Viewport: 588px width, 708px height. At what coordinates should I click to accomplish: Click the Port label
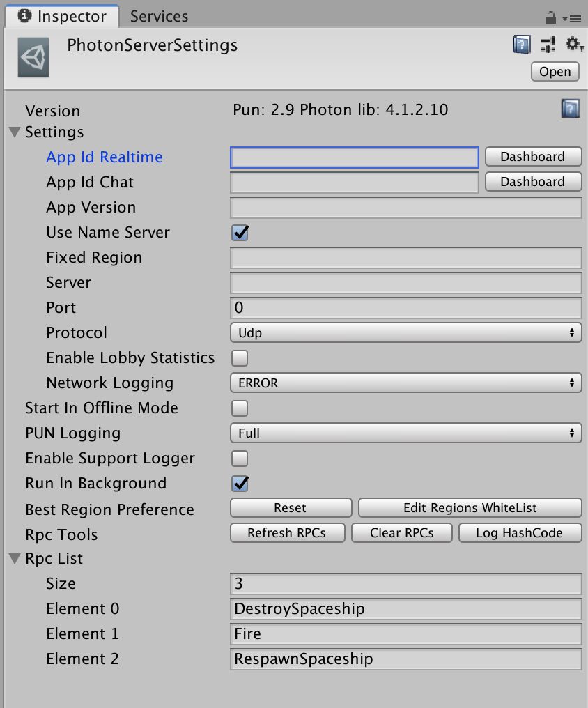click(61, 308)
